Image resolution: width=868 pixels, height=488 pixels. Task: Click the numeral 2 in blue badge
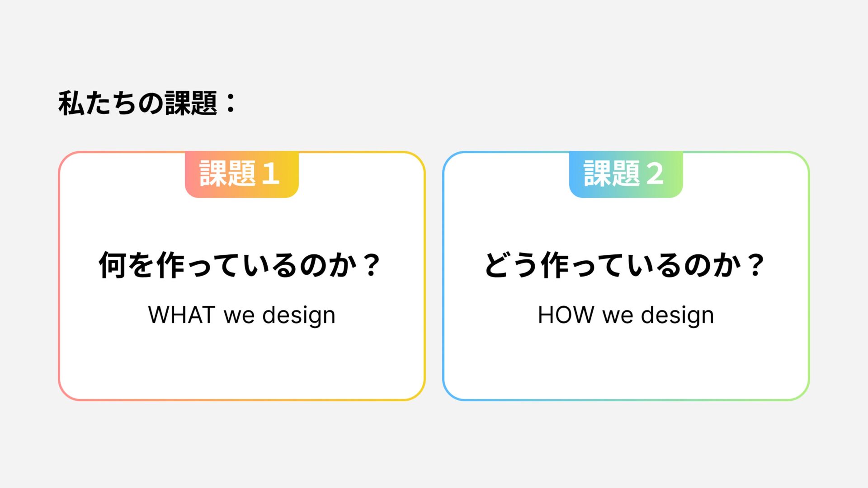click(655, 174)
